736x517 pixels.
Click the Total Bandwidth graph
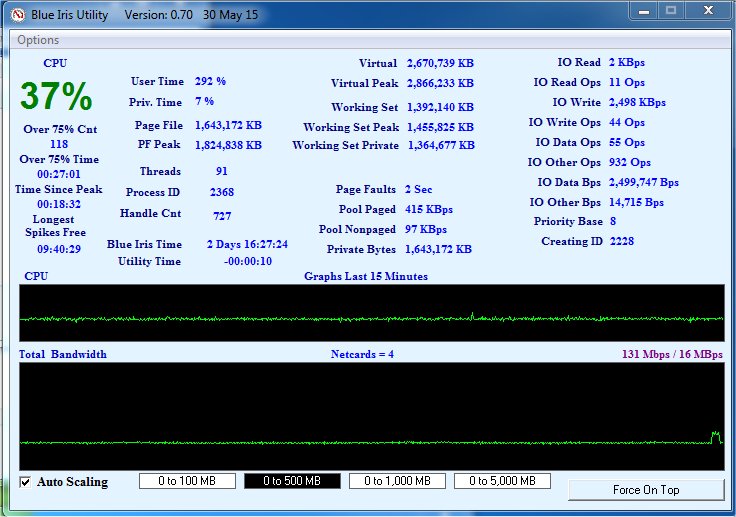click(372, 416)
